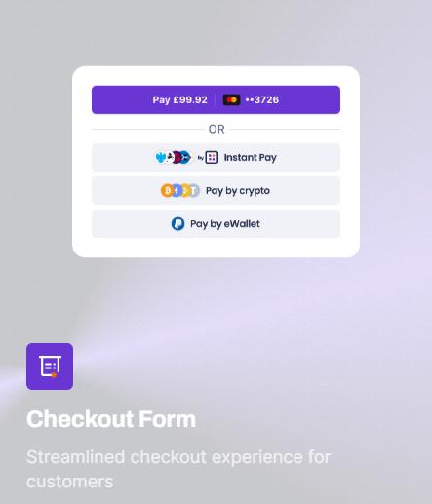Click the light-blue Barclays eagle bank logo
This screenshot has width=432, height=504.
pos(160,157)
